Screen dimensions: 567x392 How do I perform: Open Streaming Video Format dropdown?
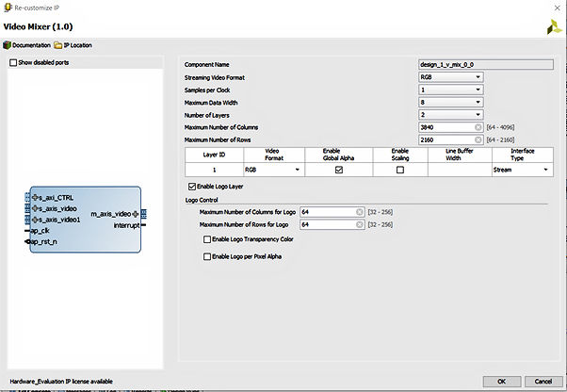(451, 77)
